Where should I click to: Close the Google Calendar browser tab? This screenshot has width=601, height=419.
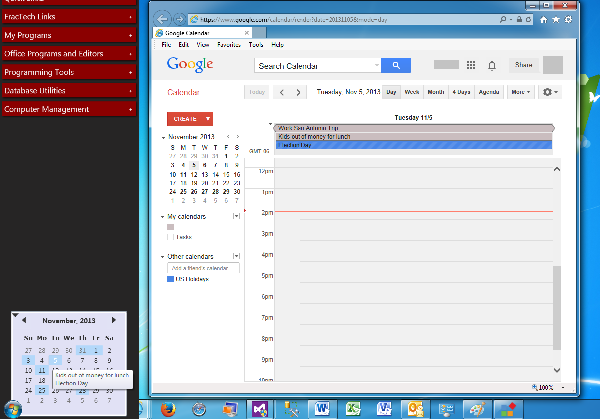point(247,33)
